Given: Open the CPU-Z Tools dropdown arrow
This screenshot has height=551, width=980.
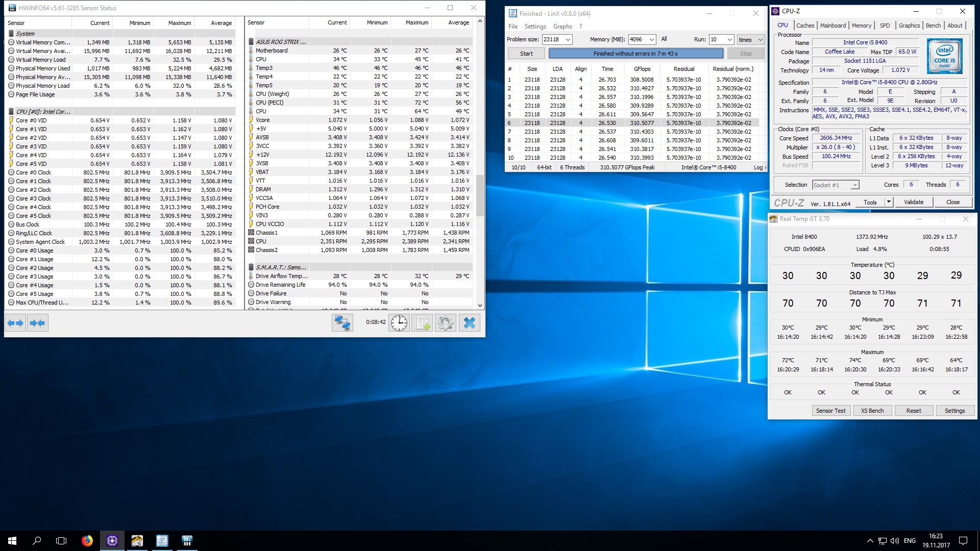Looking at the screenshot, I should [x=889, y=202].
